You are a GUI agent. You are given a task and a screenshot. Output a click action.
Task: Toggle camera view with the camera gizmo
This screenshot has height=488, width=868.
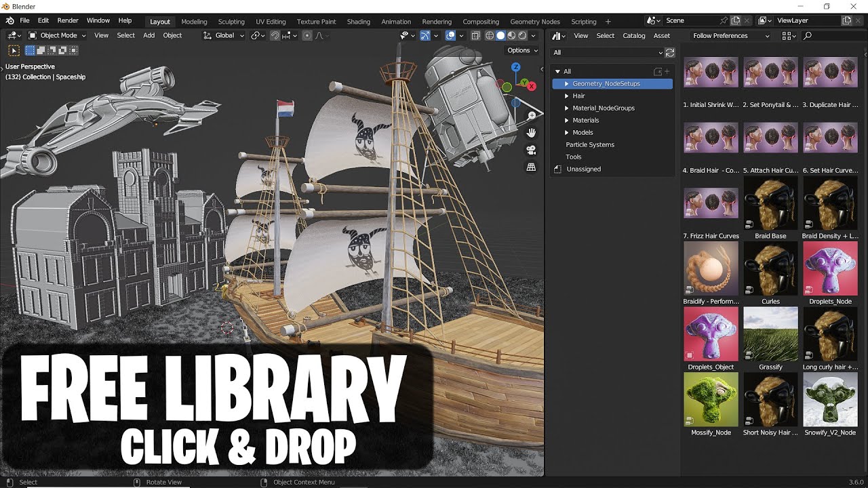pos(532,150)
